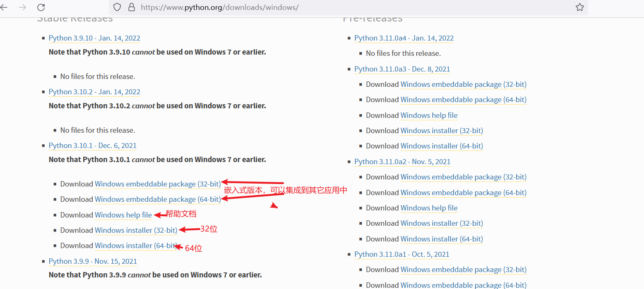Download Python 3.11.0a1 Windows embeddable package (32-bit)

(464, 270)
